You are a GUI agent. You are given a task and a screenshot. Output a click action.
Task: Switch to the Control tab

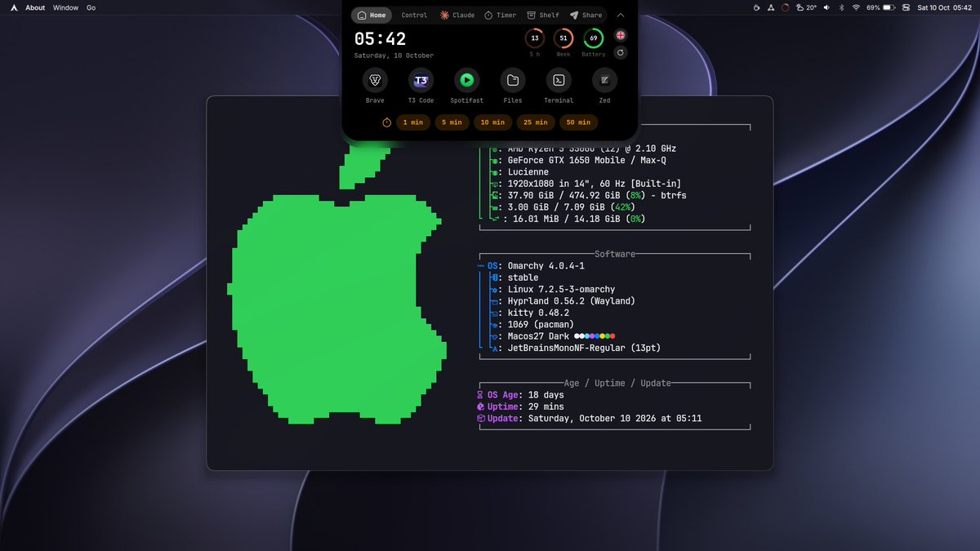pos(414,15)
